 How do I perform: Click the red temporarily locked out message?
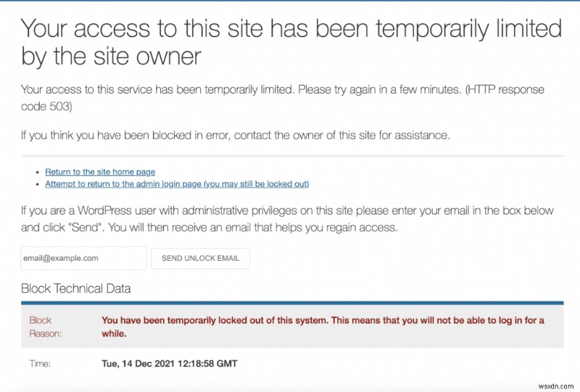[x=323, y=327]
